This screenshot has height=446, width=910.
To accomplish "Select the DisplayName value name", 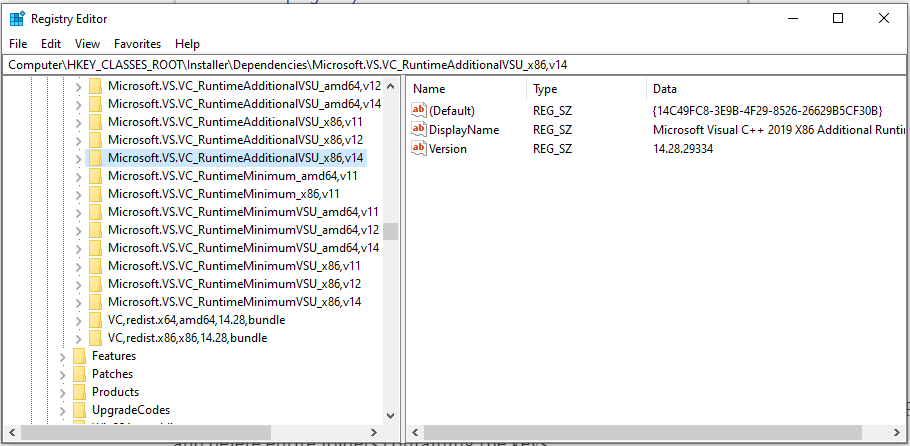I will [464, 130].
